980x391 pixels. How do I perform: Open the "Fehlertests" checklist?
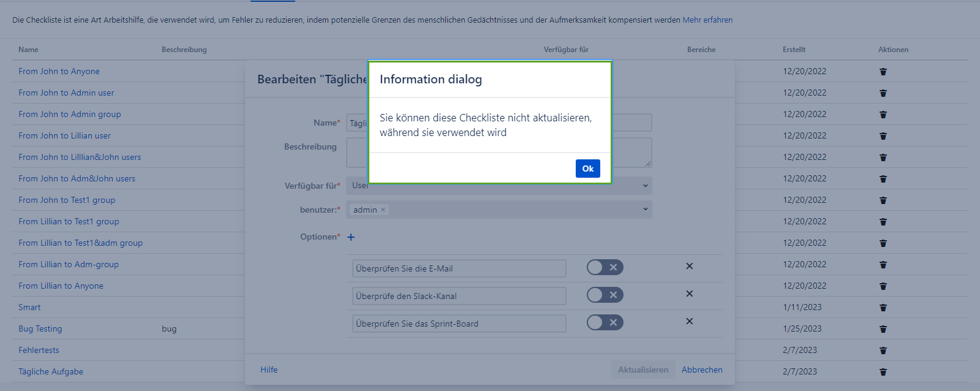coord(39,350)
